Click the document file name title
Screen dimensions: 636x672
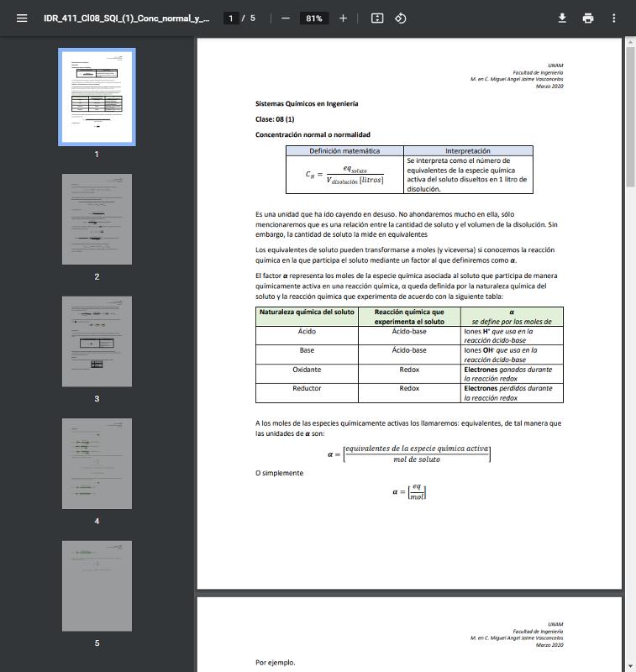(126, 18)
